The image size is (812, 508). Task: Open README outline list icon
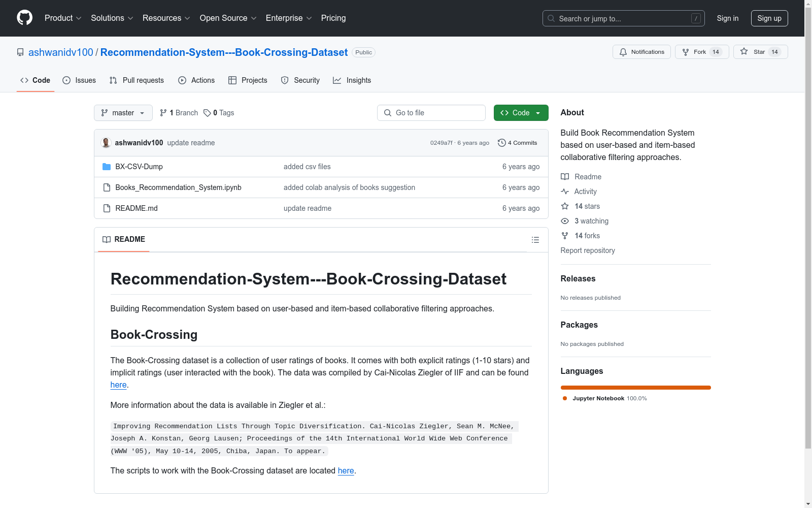coord(535,240)
